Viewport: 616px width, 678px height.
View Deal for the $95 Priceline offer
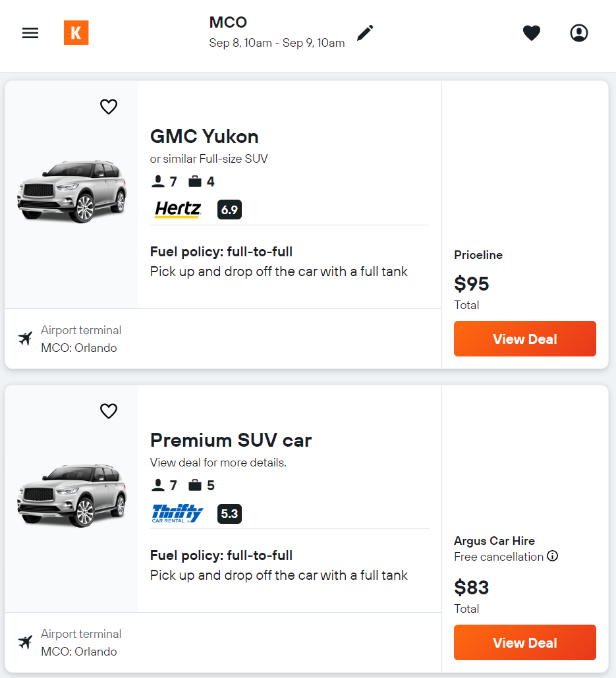[524, 339]
